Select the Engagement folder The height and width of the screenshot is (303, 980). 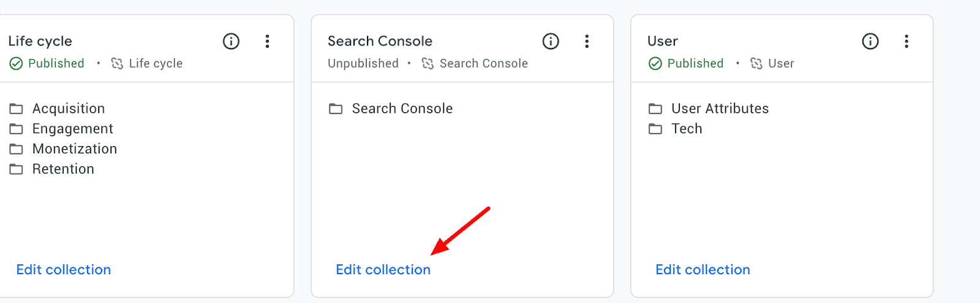61,129
